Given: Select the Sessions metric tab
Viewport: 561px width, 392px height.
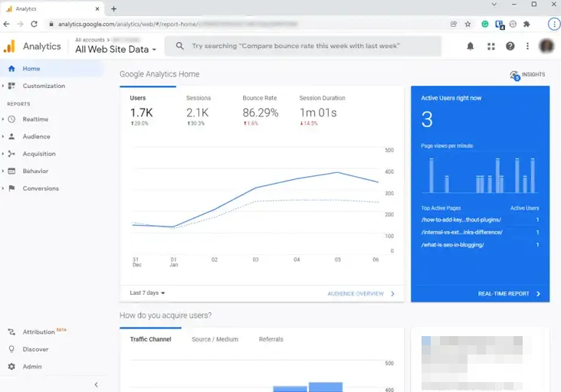Looking at the screenshot, I should point(204,110).
